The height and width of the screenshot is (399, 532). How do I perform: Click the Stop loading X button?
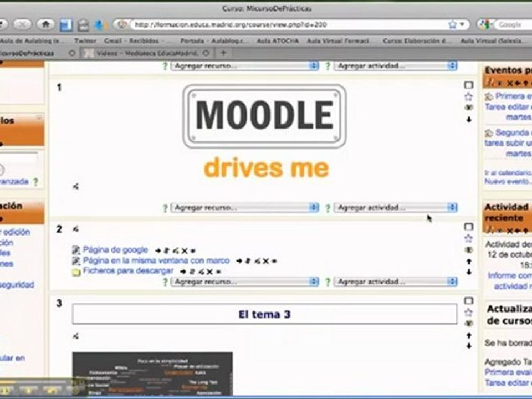click(22, 24)
